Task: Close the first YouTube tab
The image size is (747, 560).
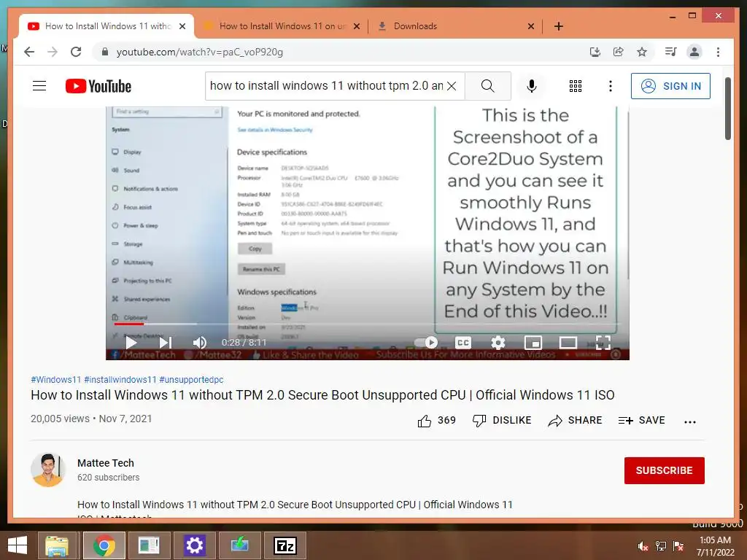Action: click(182, 26)
